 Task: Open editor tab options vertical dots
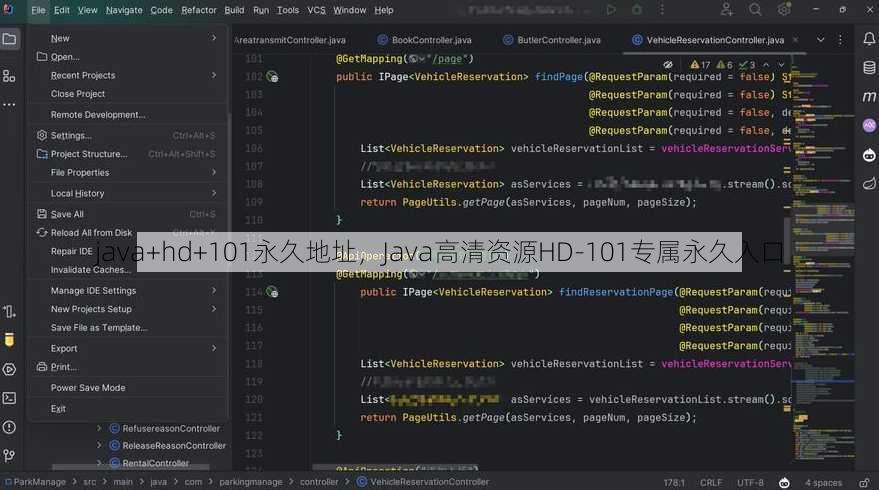click(840, 40)
